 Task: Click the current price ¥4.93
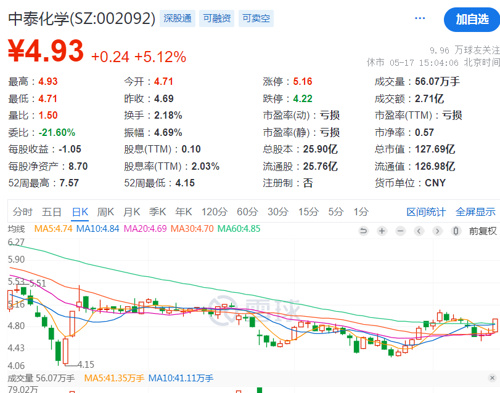(46, 51)
